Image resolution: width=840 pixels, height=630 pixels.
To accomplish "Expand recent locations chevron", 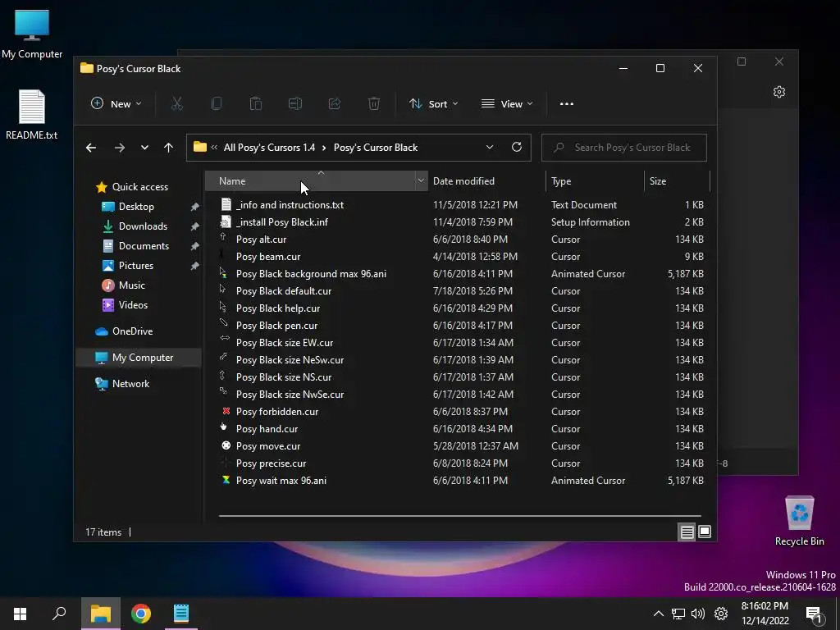I will pos(144,148).
